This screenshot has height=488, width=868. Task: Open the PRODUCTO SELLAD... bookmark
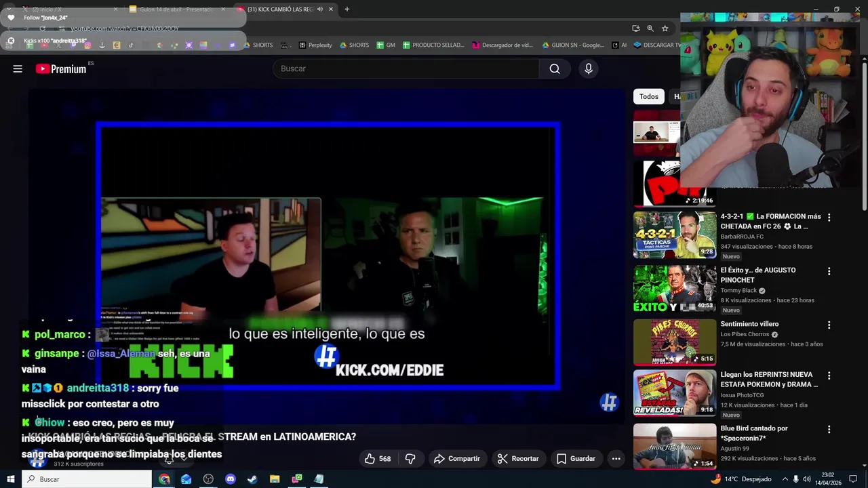click(433, 45)
